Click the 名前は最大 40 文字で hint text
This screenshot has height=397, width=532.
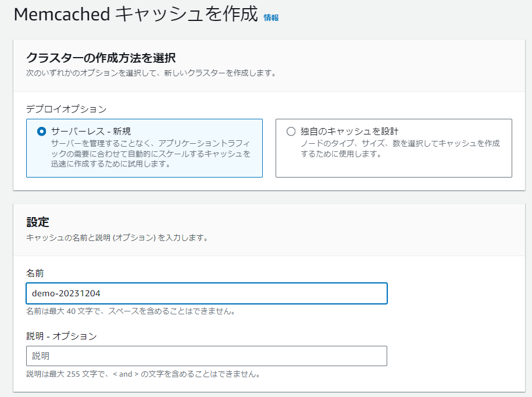[131, 311]
